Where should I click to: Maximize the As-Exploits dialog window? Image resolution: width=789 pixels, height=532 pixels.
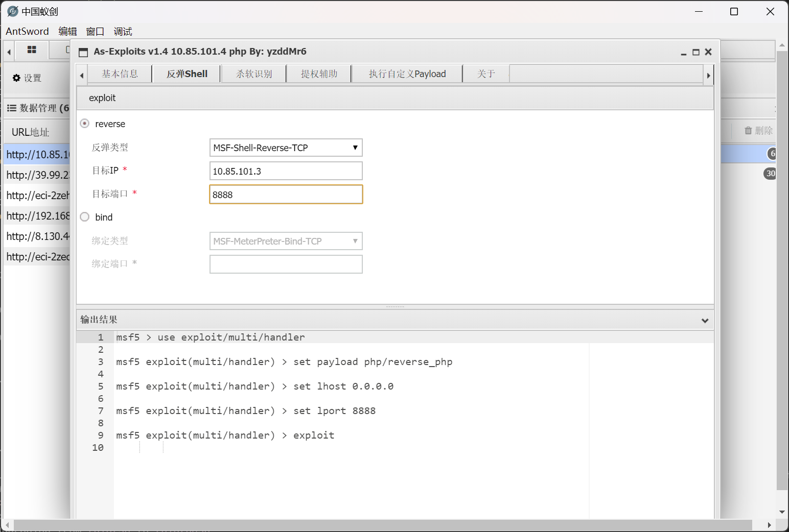695,52
